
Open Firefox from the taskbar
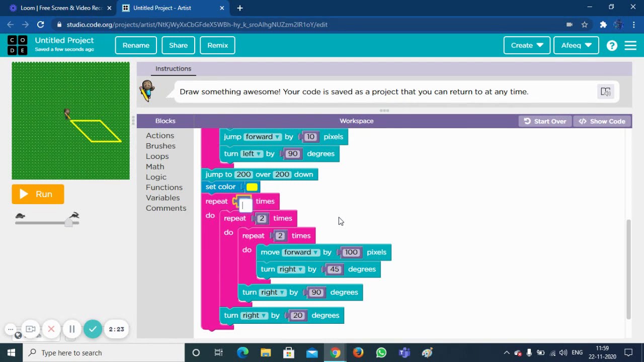pos(358,353)
